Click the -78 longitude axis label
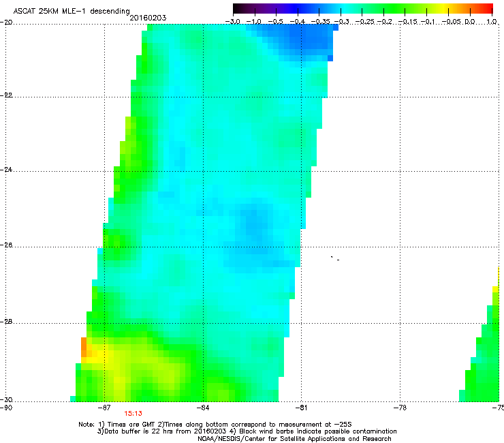Screen dimensions: 504x443 (x=400, y=408)
